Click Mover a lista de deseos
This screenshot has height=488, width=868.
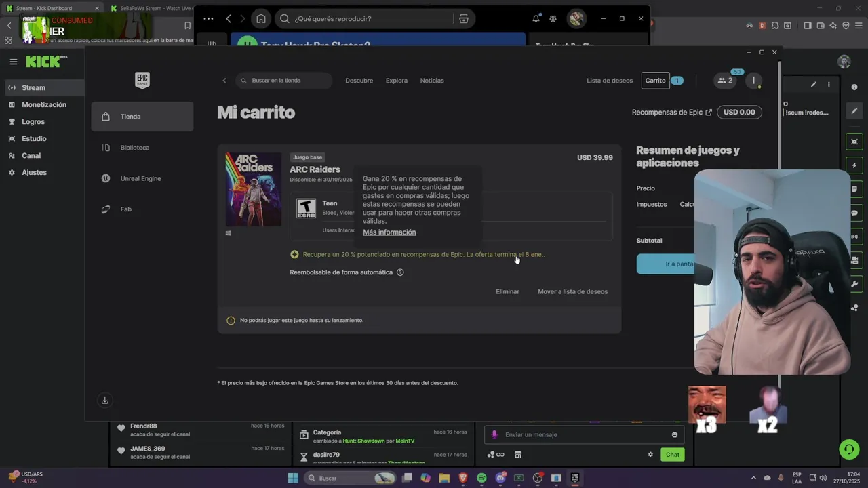tap(573, 292)
